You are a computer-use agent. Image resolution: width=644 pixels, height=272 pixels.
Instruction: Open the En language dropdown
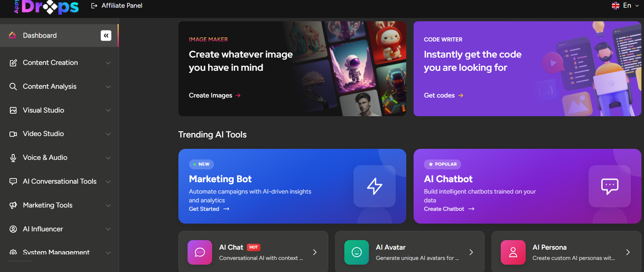click(x=625, y=5)
